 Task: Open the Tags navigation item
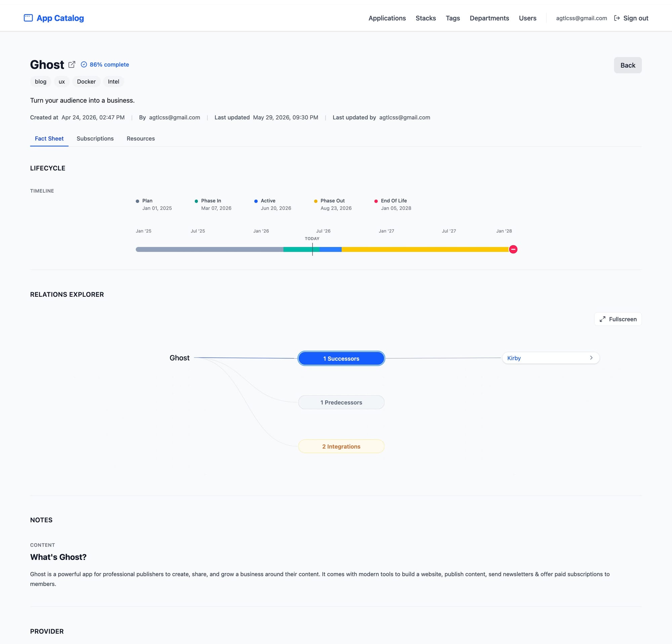coord(453,18)
